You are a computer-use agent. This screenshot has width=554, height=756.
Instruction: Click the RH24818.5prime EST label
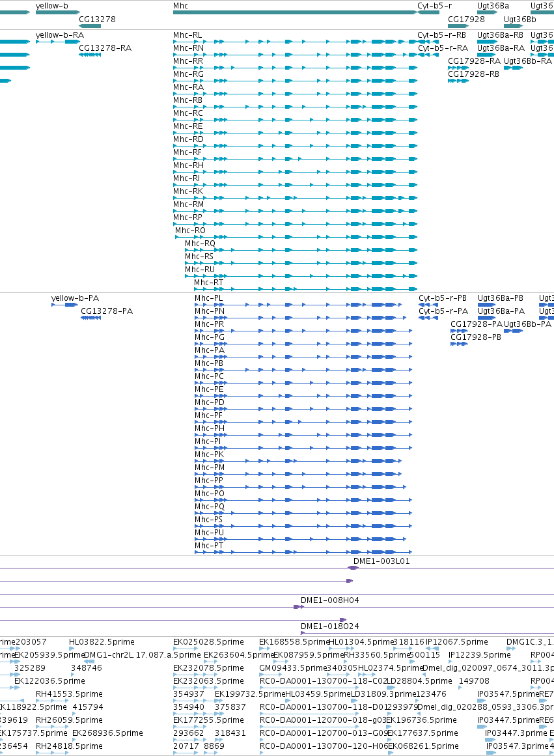69,746
